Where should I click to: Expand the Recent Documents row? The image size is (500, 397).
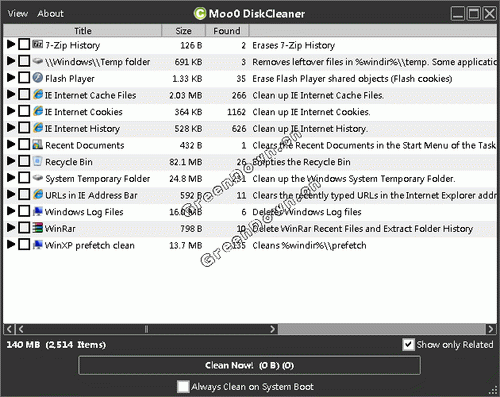coord(11,144)
